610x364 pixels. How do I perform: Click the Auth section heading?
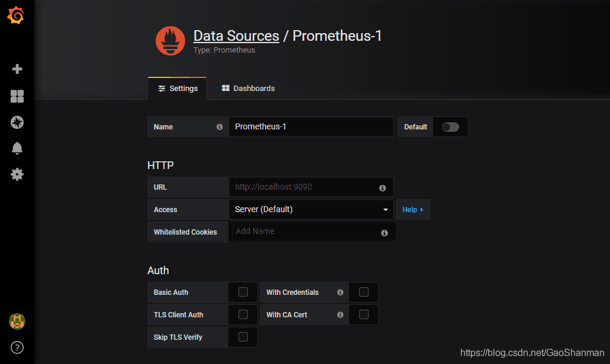coord(159,271)
